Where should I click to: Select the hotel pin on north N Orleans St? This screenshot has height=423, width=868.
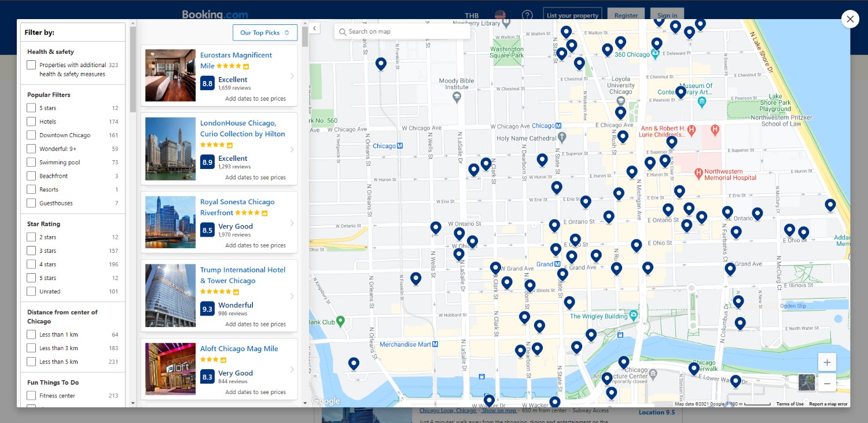pos(381,64)
